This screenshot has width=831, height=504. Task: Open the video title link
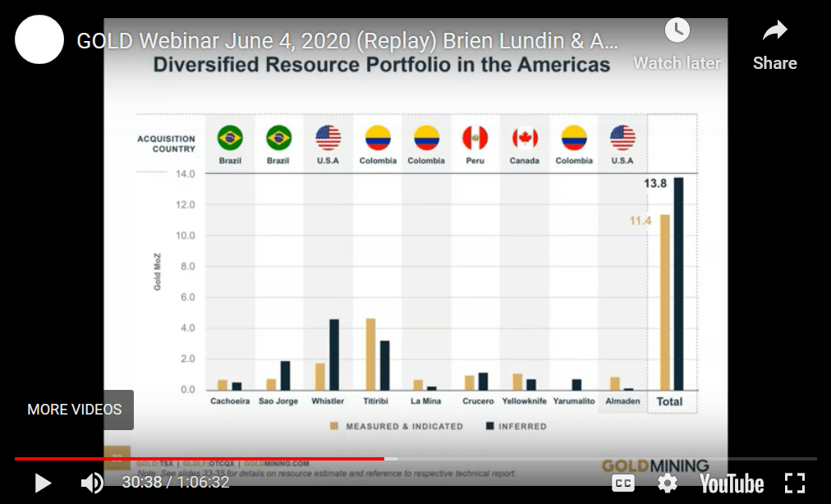pyautogui.click(x=347, y=41)
